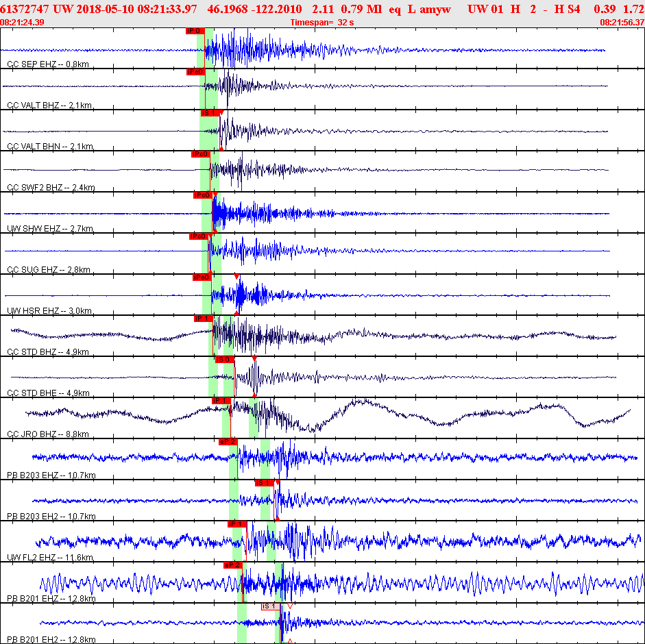
Task: Click the iS 0 pick flag on STD BHE
Action: click(x=224, y=360)
